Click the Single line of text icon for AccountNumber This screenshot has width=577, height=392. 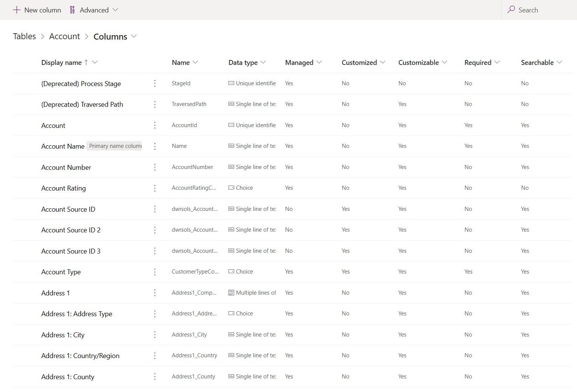pyautogui.click(x=231, y=167)
